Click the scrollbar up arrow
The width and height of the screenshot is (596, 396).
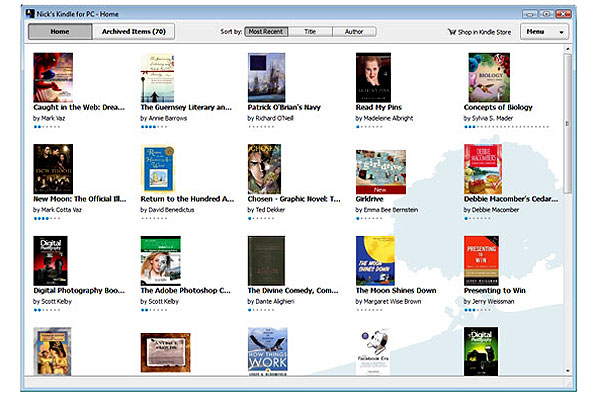[x=568, y=49]
